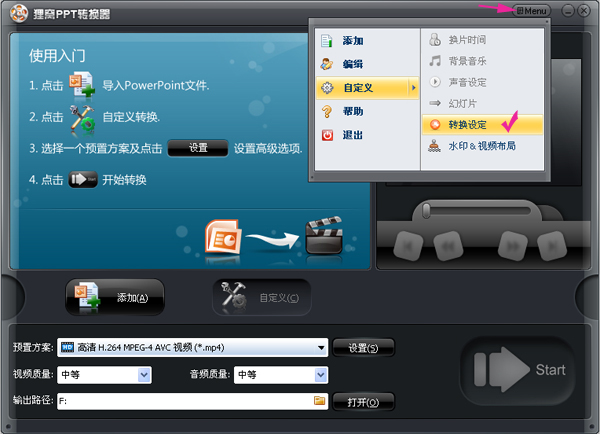This screenshot has height=434, width=600.
Task: Click the import PowerPoint icon in step 1
Action: [x=82, y=85]
